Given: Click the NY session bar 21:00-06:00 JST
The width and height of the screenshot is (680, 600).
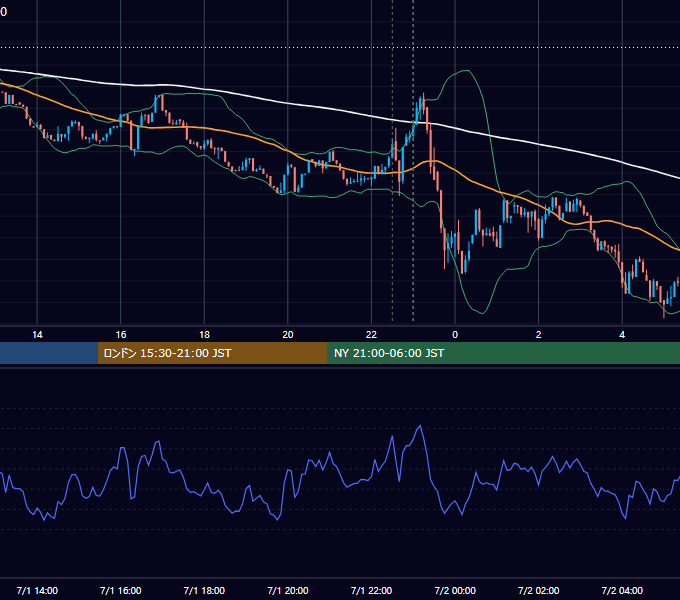Looking at the screenshot, I should click(503, 353).
